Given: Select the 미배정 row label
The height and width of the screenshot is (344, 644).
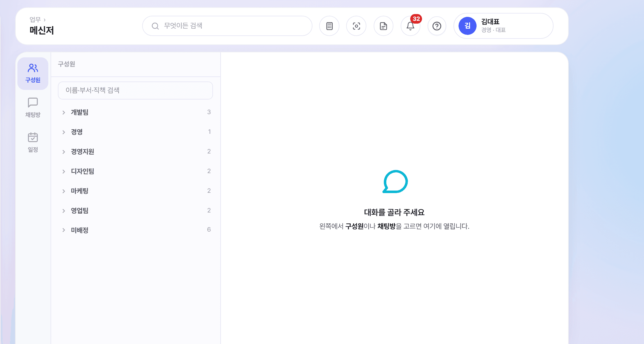Looking at the screenshot, I should [x=80, y=230].
